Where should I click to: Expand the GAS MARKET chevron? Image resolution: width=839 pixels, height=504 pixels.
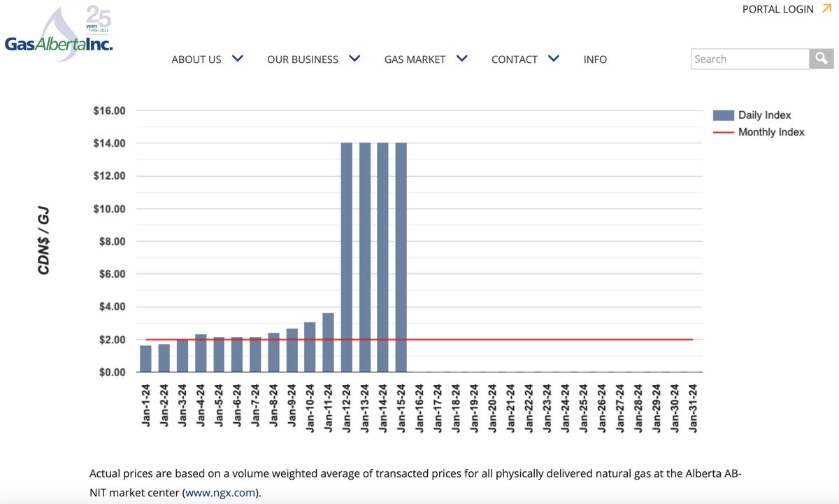(461, 59)
